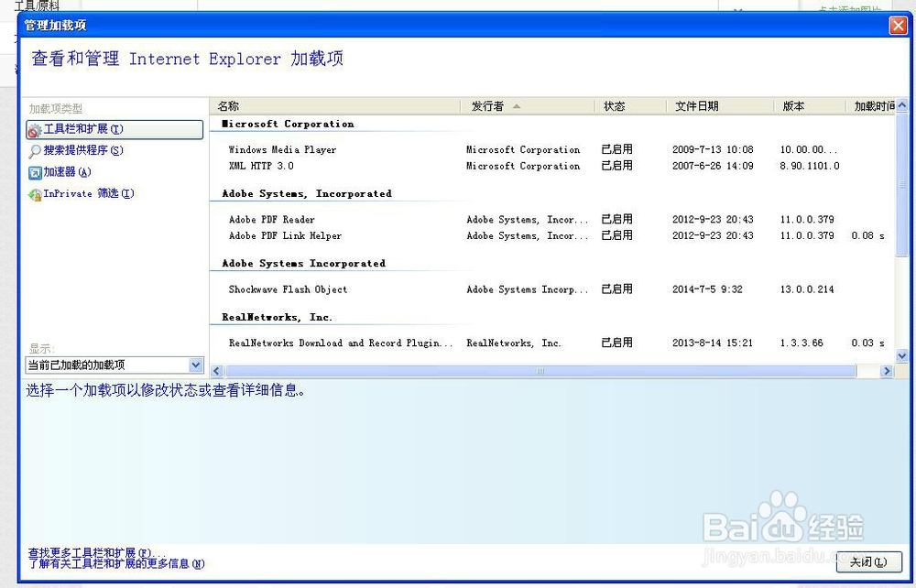Click the InPrivate Filtering lock icon

tap(35, 194)
